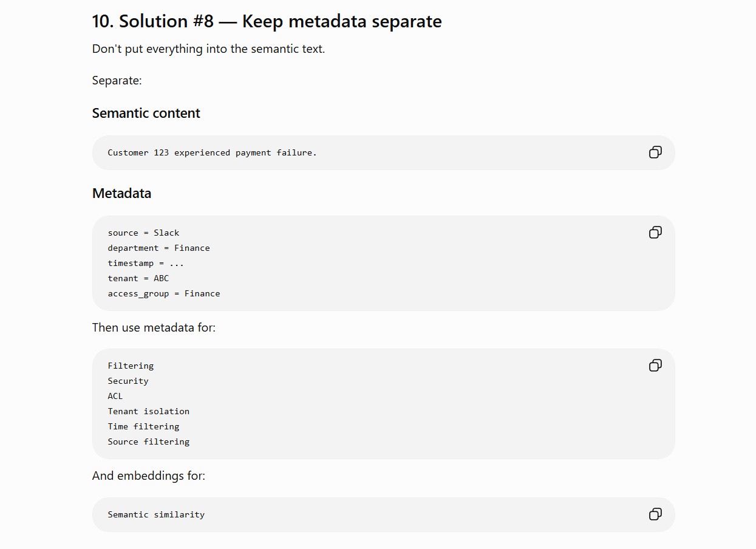756x549 pixels.
Task: Click the '10. Solution #8 — Keep metadata separate' heading
Action: 267,21
